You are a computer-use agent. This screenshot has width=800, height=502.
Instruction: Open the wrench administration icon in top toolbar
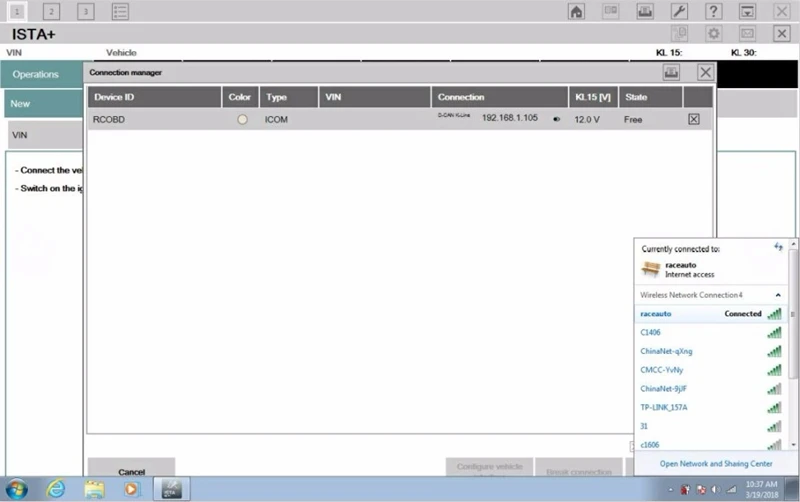pos(679,11)
